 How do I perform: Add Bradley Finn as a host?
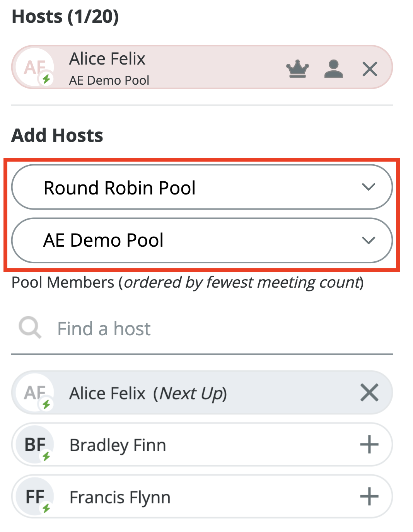369,445
